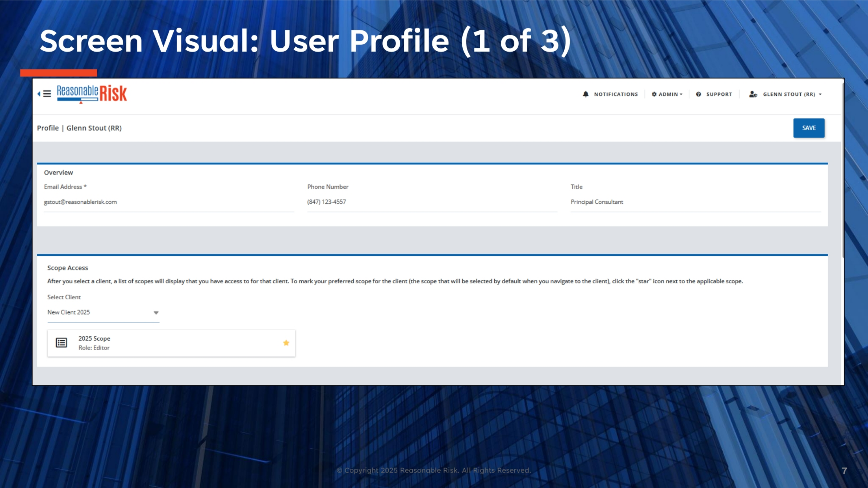
Task: Click the Support question mark icon
Action: pyautogui.click(x=698, y=94)
